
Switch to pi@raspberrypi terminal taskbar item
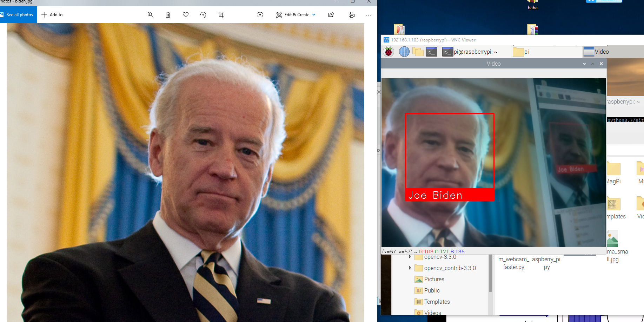pos(470,52)
